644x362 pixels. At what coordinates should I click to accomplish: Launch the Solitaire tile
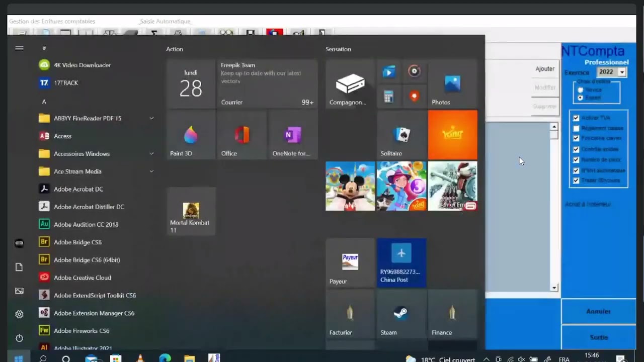click(401, 135)
